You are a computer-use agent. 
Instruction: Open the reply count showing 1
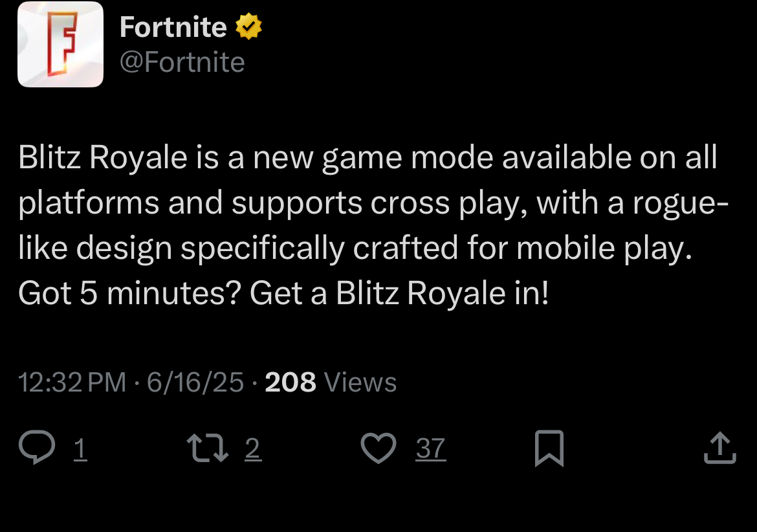pos(80,449)
